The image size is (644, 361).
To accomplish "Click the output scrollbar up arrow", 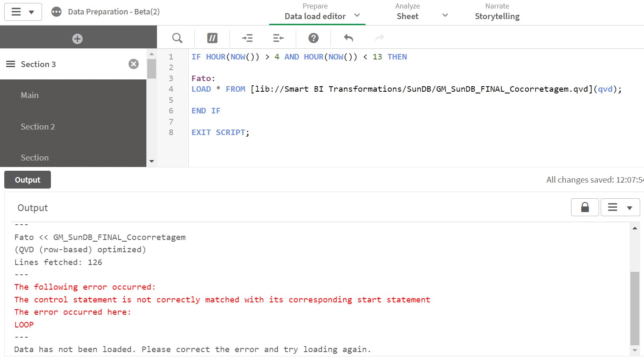I will click(635, 228).
